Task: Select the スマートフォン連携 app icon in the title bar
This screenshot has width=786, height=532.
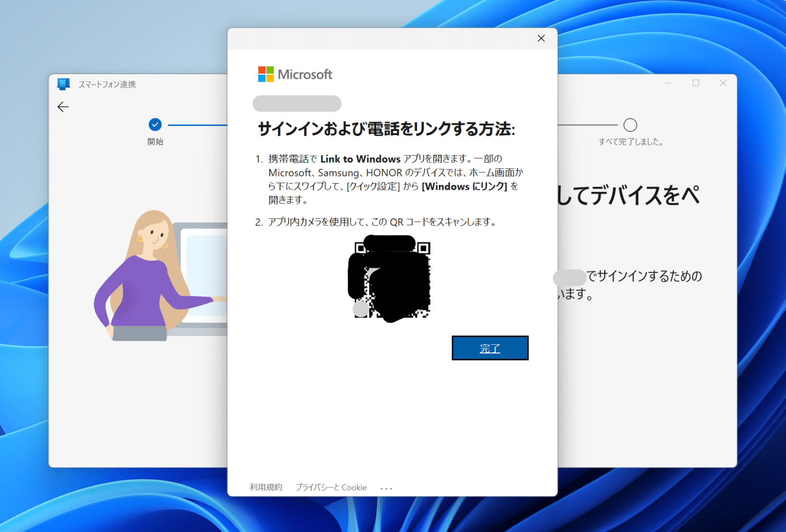Action: pyautogui.click(x=63, y=84)
